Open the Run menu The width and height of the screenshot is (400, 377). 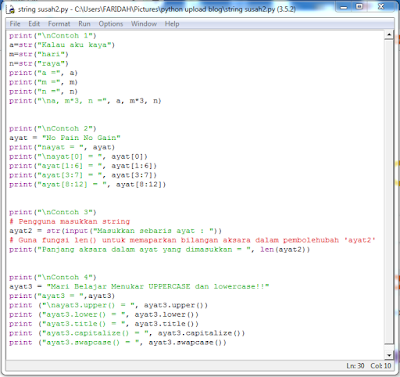click(x=84, y=24)
